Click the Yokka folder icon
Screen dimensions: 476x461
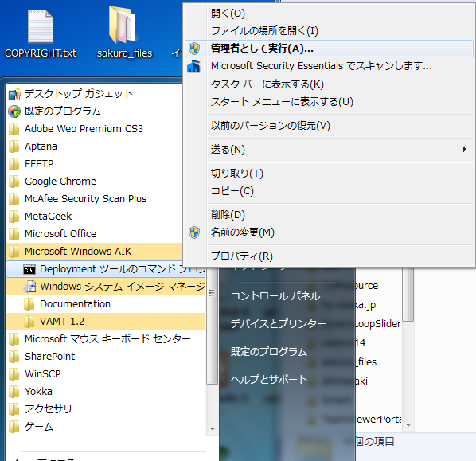(x=14, y=392)
